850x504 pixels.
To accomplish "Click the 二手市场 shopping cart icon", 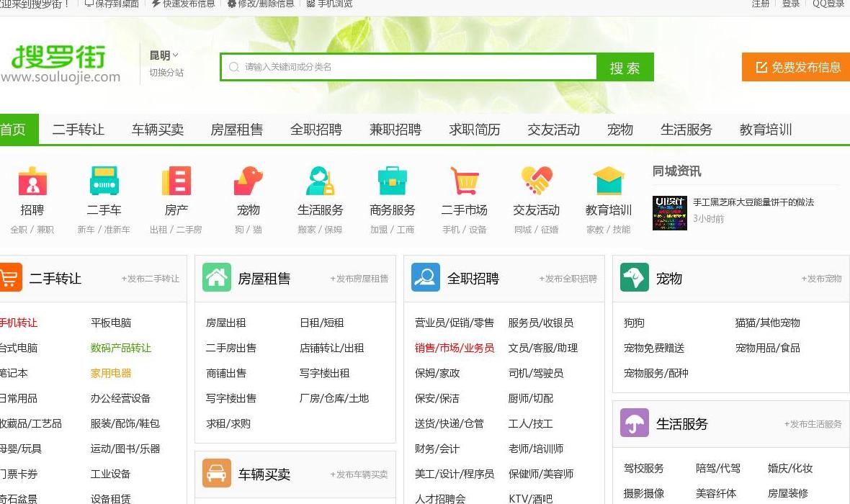I will coord(465,181).
